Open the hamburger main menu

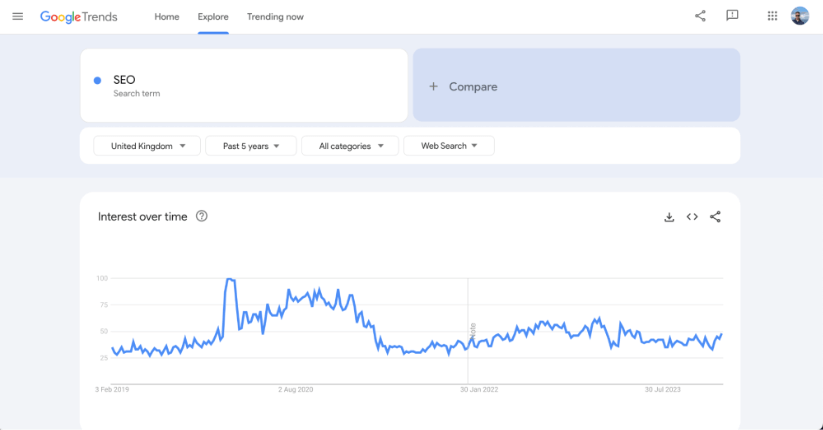(x=17, y=16)
